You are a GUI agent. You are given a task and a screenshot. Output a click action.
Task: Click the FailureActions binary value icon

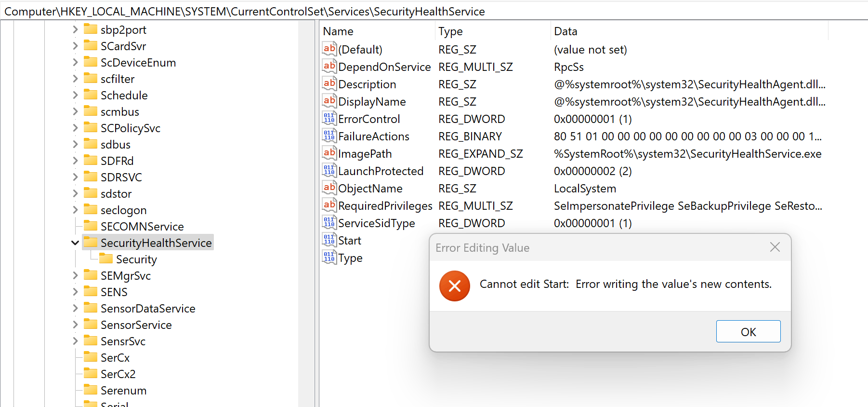pos(329,136)
